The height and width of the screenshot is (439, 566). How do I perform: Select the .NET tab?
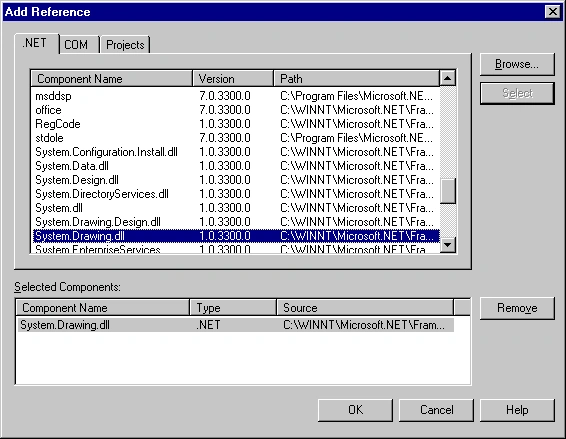(36, 43)
